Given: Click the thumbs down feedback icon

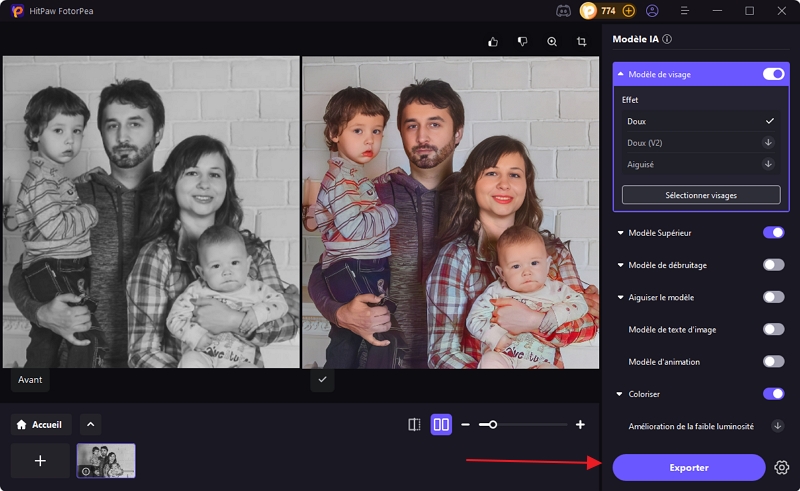Looking at the screenshot, I should (x=522, y=42).
